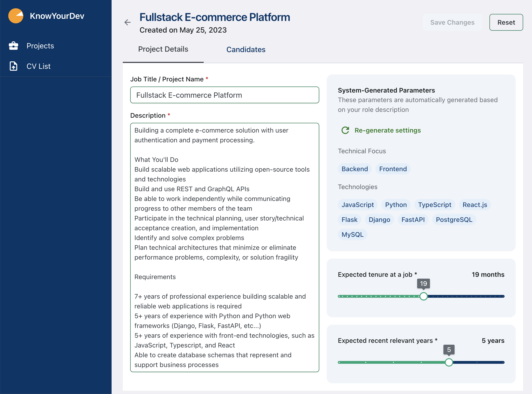Click the Reset button
This screenshot has height=394, width=532.
506,22
